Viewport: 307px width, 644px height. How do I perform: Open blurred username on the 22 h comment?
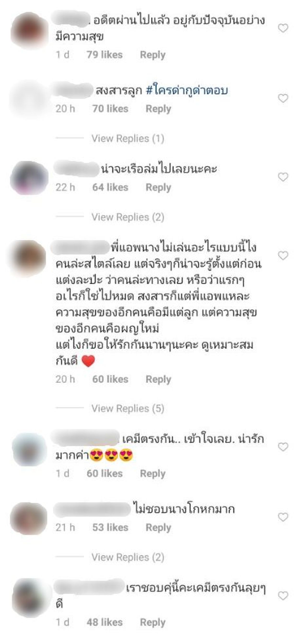tap(76, 168)
